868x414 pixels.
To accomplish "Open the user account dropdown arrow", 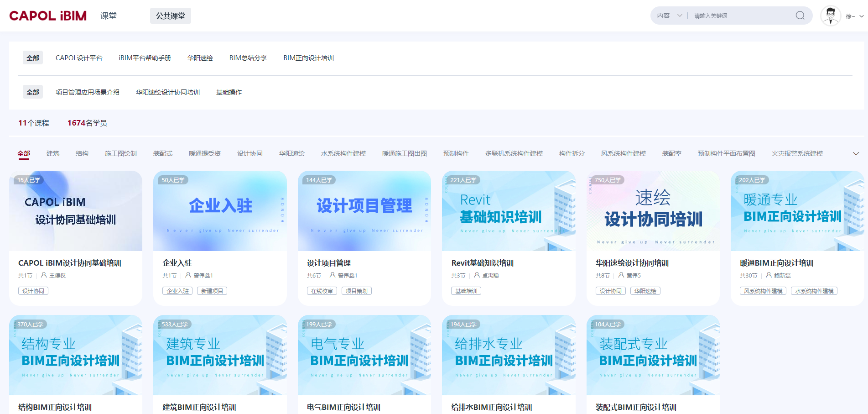I will pyautogui.click(x=862, y=16).
